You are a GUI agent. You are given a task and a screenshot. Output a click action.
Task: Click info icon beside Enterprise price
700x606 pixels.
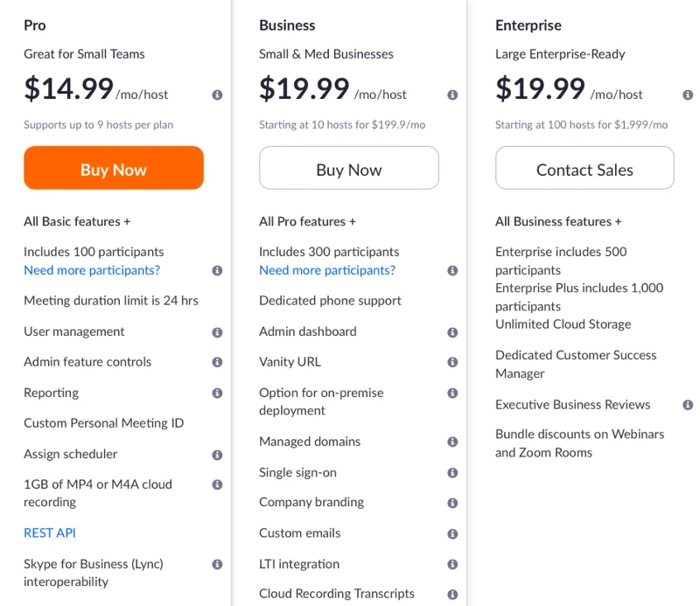click(688, 94)
